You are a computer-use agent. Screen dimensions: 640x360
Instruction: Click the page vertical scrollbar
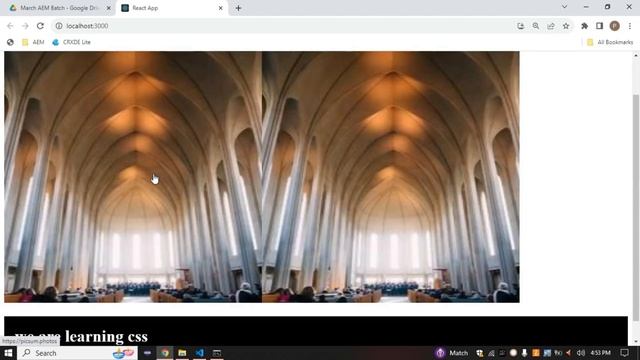[636, 207]
